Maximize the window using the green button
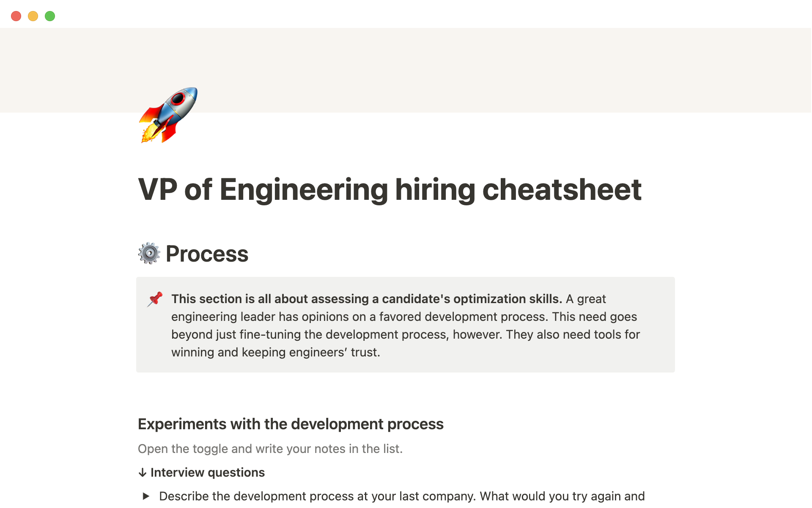 point(50,16)
